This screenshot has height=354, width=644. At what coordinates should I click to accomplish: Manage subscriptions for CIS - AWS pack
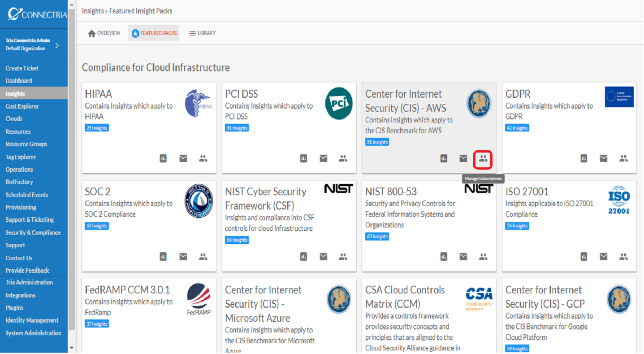483,158
